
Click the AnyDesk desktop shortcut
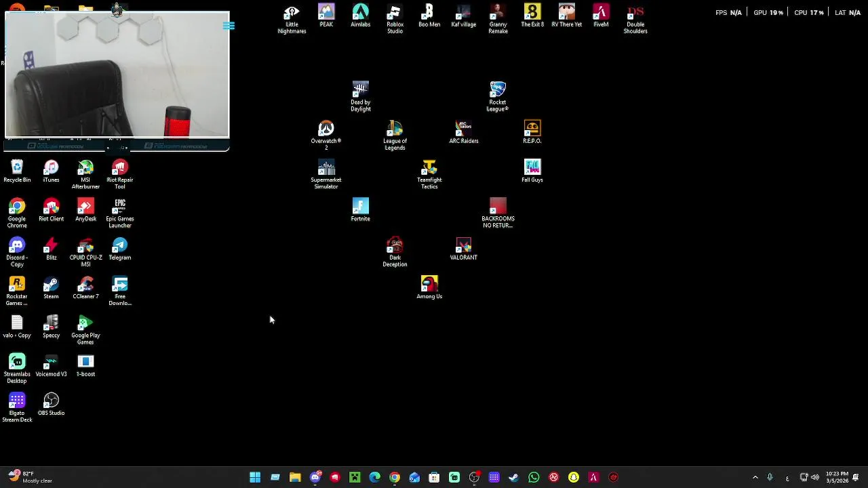click(85, 211)
